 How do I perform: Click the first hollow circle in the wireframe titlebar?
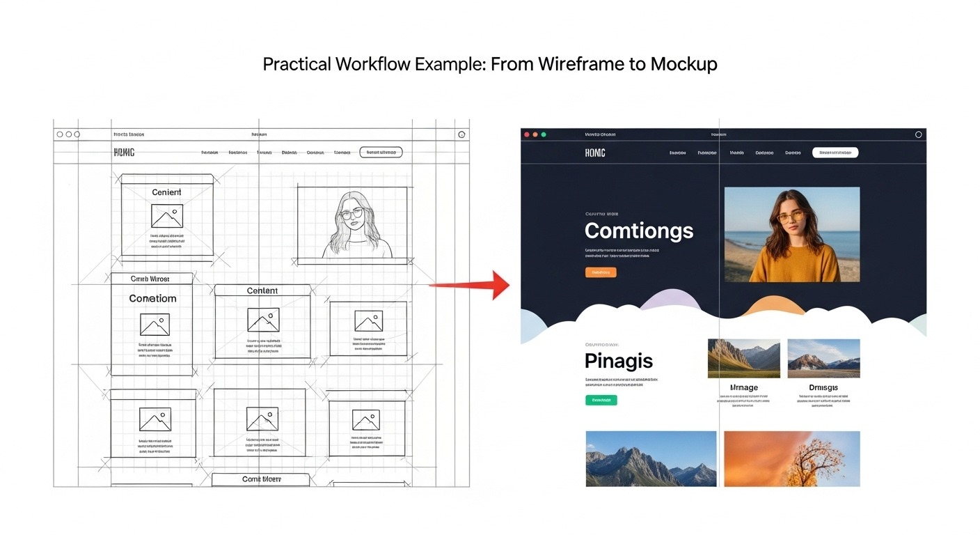pyautogui.click(x=59, y=134)
